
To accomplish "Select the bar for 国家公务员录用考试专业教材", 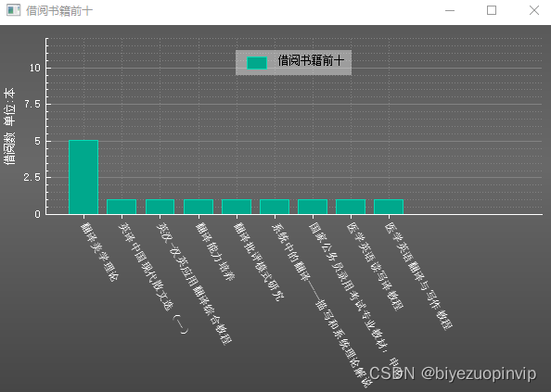I will pyautogui.click(x=313, y=207).
